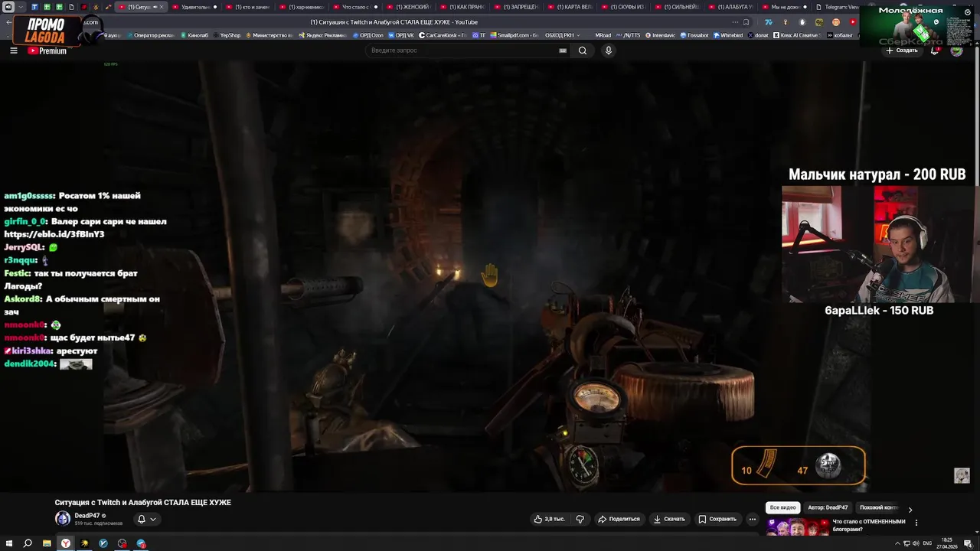The width and height of the screenshot is (980, 551).
Task: Dislike the video with thumbs-down
Action: pyautogui.click(x=580, y=519)
